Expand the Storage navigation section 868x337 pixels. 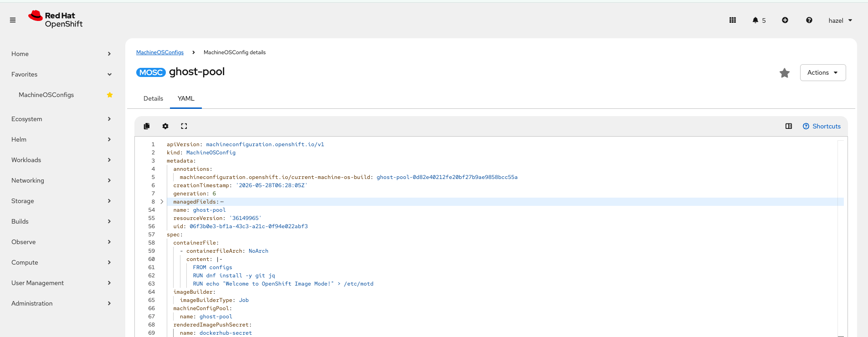[x=62, y=201]
